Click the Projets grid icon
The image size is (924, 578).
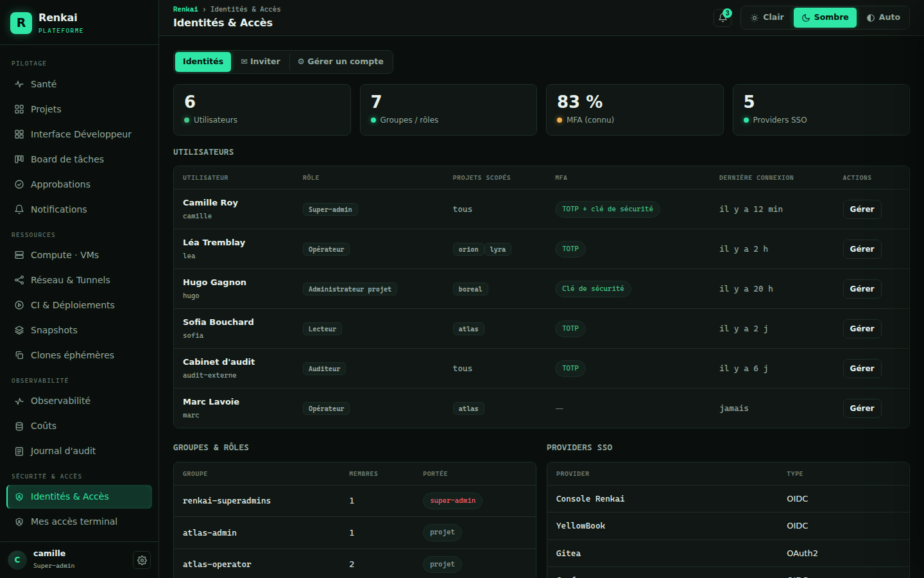point(19,109)
